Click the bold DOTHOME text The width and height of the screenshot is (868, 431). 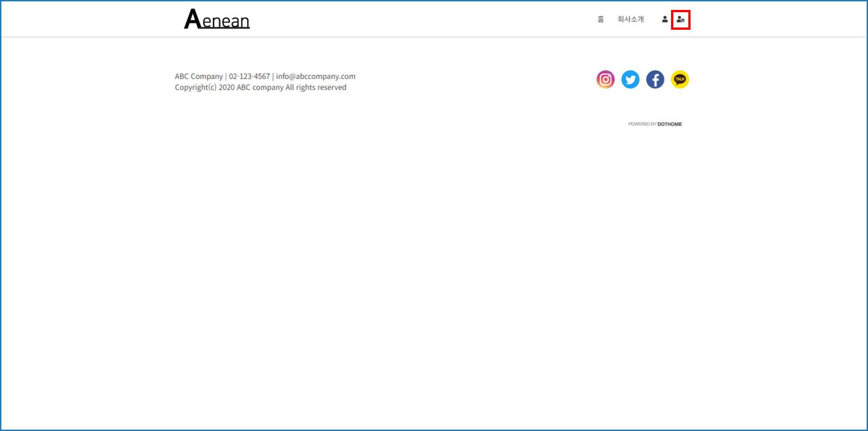click(669, 124)
